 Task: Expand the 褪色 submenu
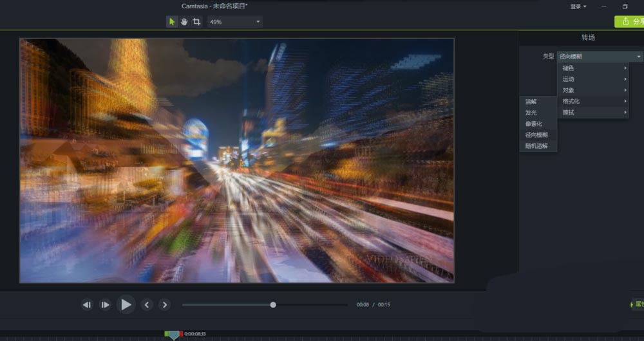(x=593, y=68)
